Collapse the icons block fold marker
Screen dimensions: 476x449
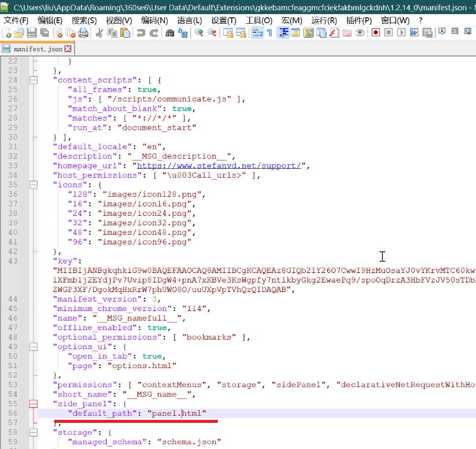(33, 185)
